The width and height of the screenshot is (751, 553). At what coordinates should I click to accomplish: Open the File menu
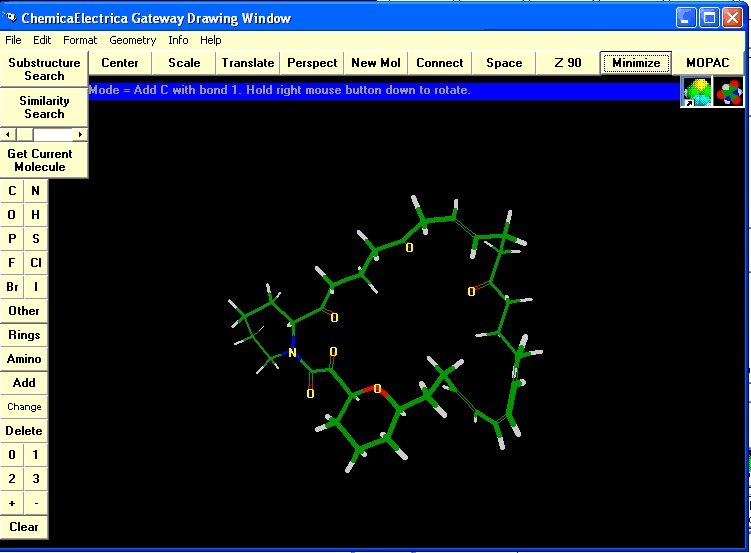(x=13, y=40)
